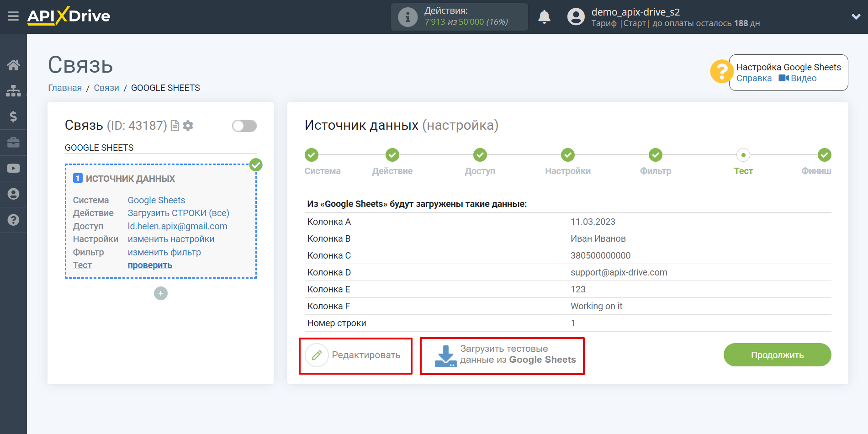This screenshot has height=434, width=868.
Task: Open connection settings gear icon
Action: pos(188,126)
